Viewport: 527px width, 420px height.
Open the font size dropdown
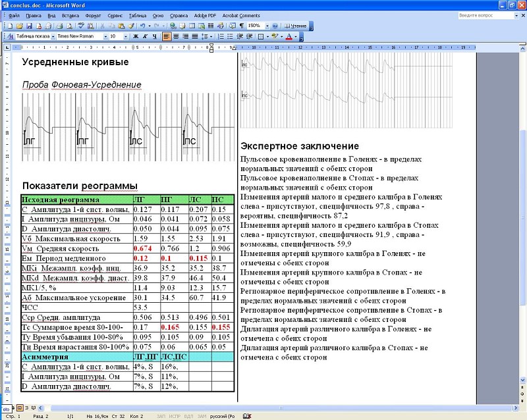pyautogui.click(x=126, y=36)
